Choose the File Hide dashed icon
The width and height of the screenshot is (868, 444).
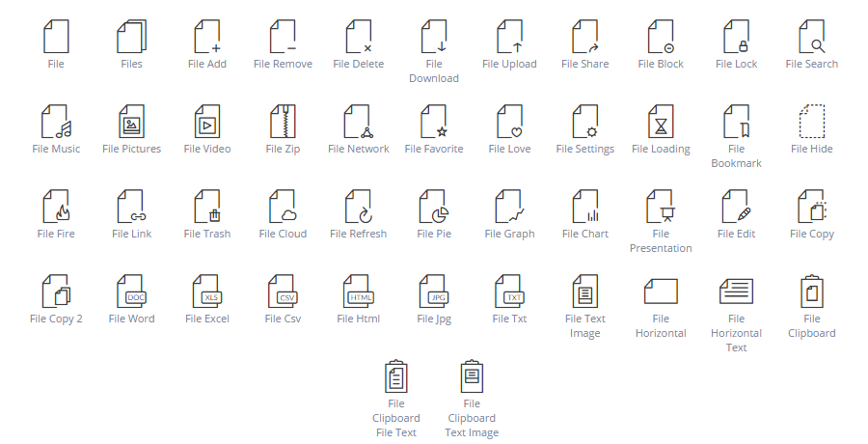(x=812, y=122)
